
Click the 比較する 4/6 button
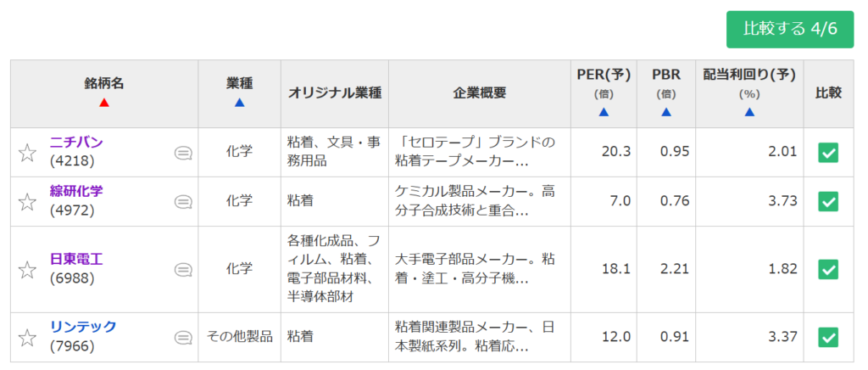[x=790, y=30]
